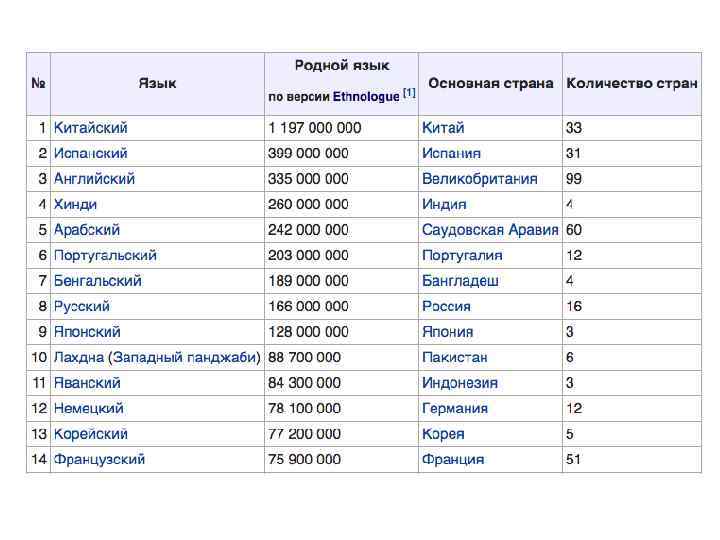Screen dimensions: 720x540
Task: Open the Великобритания country link
Action: pyautogui.click(x=479, y=179)
